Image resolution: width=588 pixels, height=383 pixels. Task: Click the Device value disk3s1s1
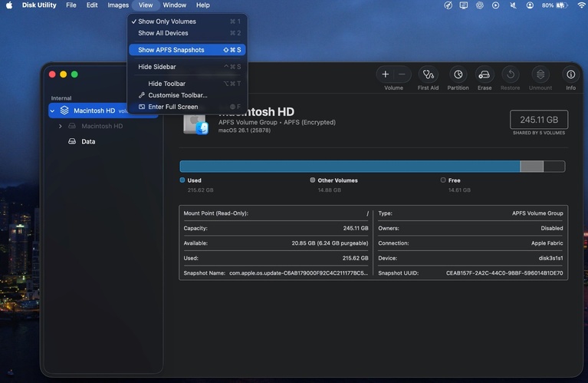click(550, 258)
